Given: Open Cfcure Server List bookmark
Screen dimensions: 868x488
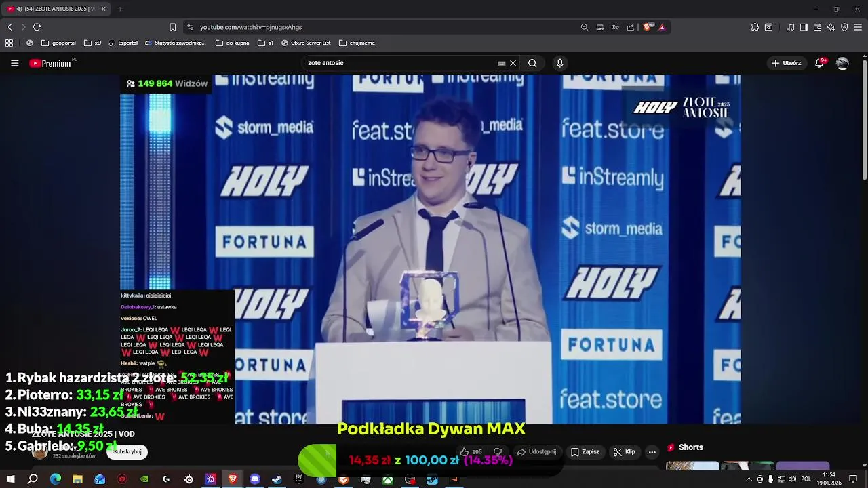Looking at the screenshot, I should (306, 43).
